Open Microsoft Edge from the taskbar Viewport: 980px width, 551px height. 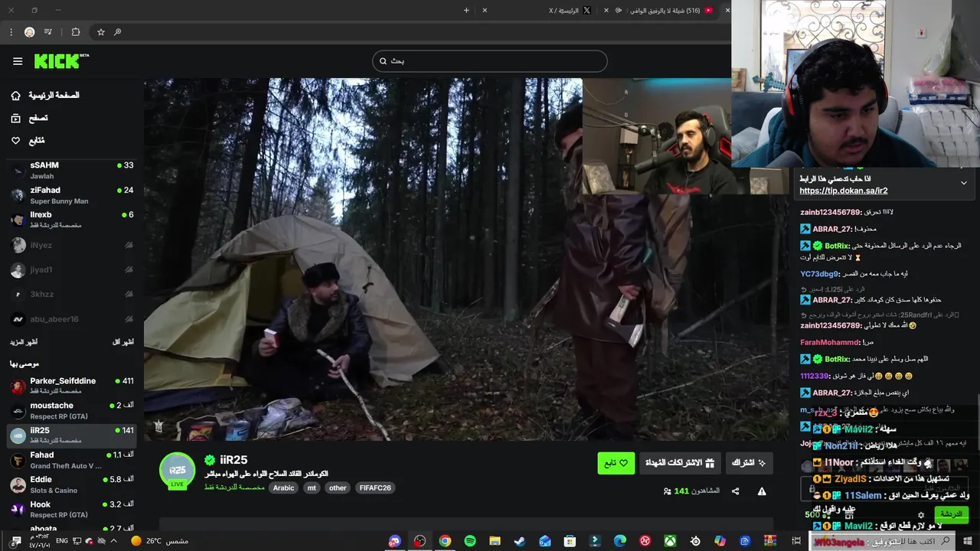(x=620, y=541)
